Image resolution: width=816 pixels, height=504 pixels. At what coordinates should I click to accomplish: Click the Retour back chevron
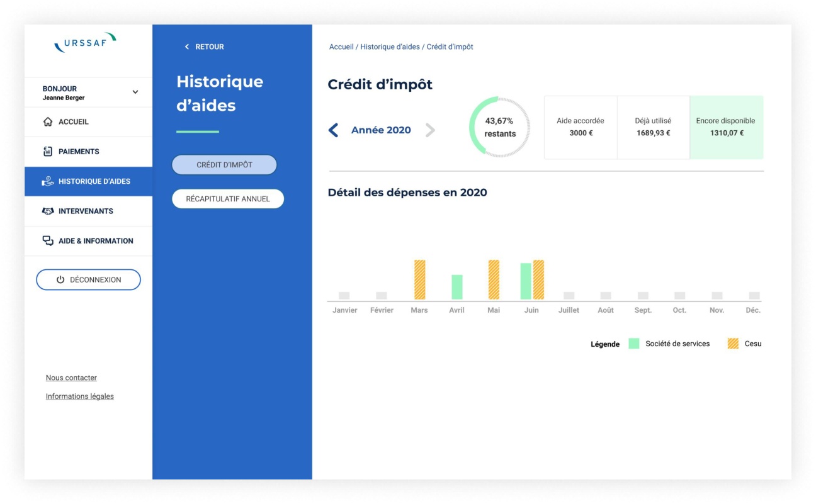pyautogui.click(x=186, y=47)
